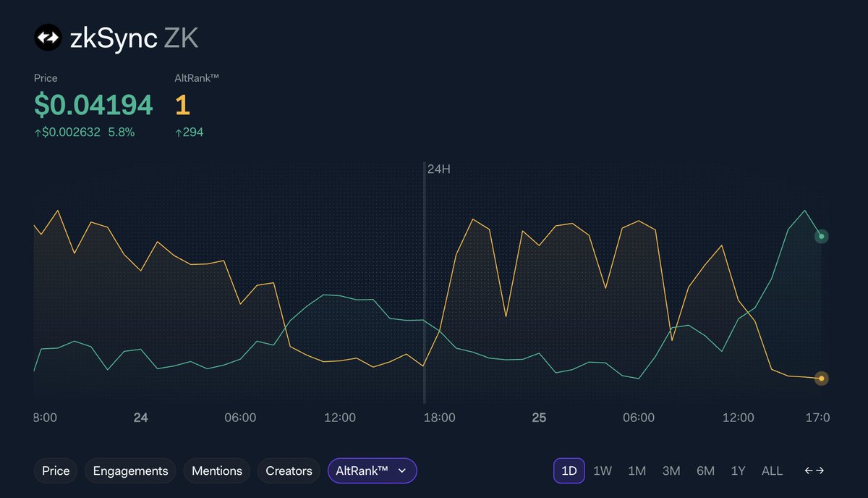The width and height of the screenshot is (868, 498).
Task: Click the ↑$0.002632 price change text
Action: click(x=67, y=132)
